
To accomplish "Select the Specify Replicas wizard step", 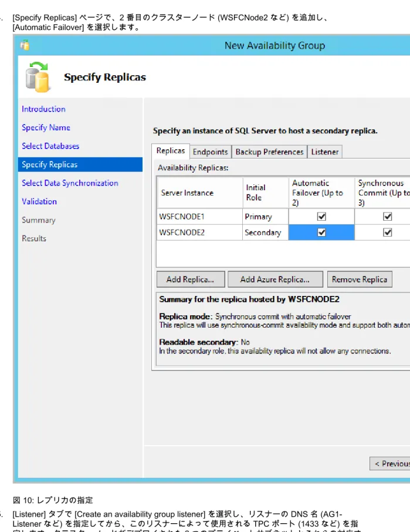I will tap(80, 164).
